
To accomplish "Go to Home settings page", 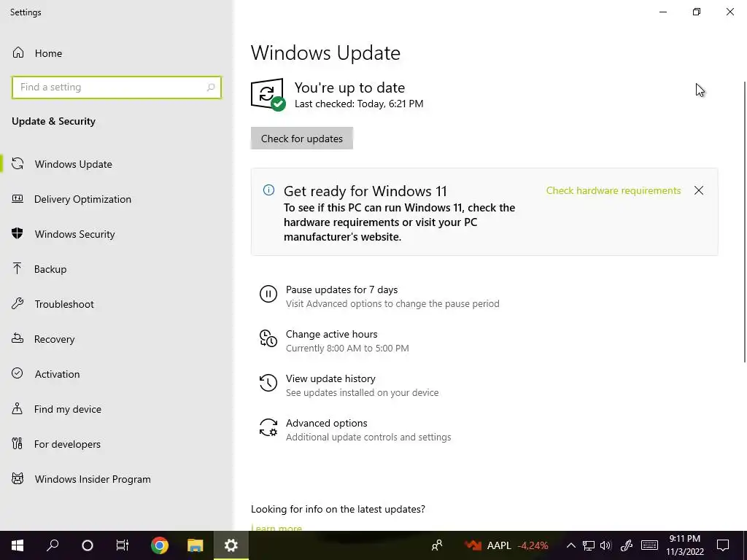I will coord(117,53).
